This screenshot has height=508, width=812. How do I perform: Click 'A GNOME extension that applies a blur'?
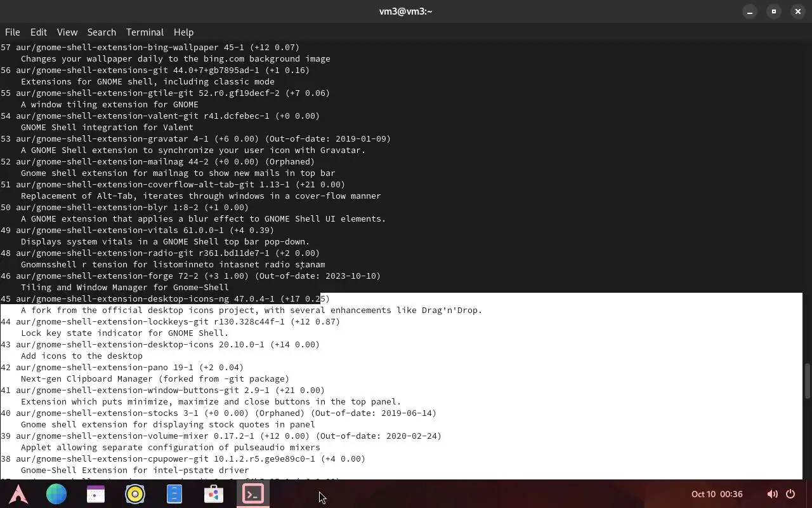tap(204, 219)
